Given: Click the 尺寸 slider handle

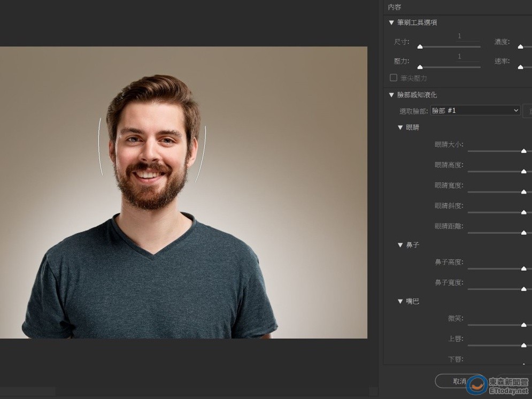Looking at the screenshot, I should point(420,47).
